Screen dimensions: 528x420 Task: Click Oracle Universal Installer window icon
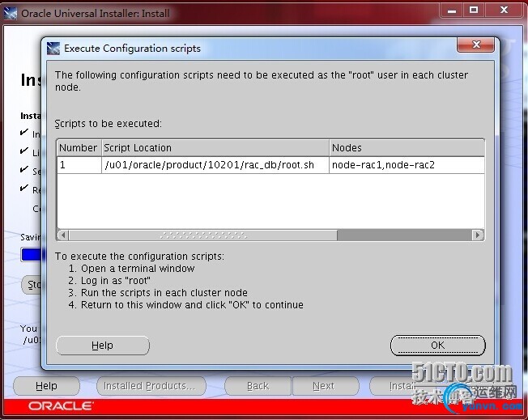pyautogui.click(x=11, y=14)
